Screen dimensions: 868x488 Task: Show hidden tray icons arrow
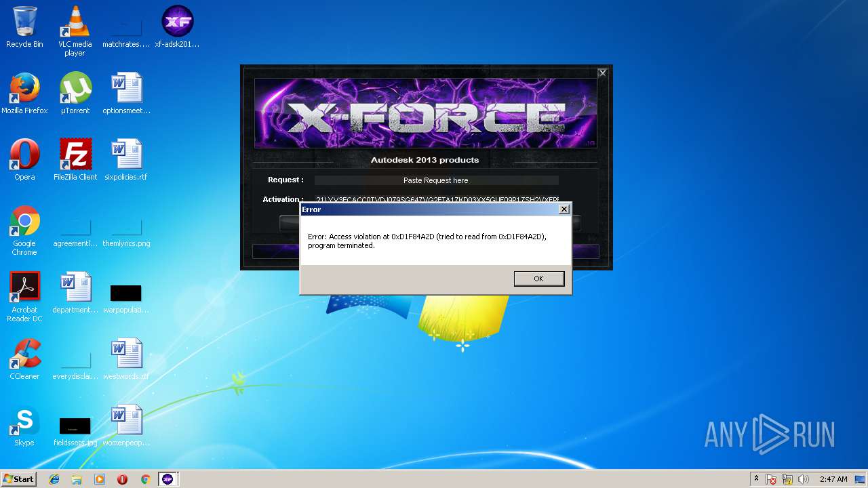point(756,479)
